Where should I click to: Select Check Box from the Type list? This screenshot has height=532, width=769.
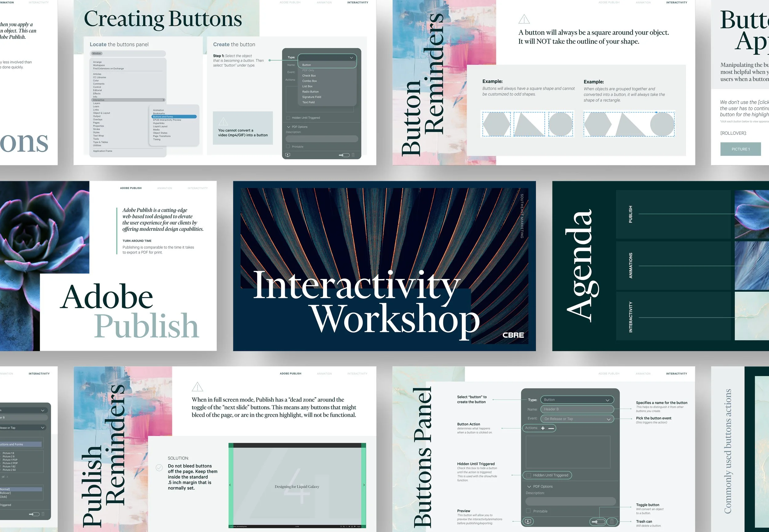[x=309, y=76]
